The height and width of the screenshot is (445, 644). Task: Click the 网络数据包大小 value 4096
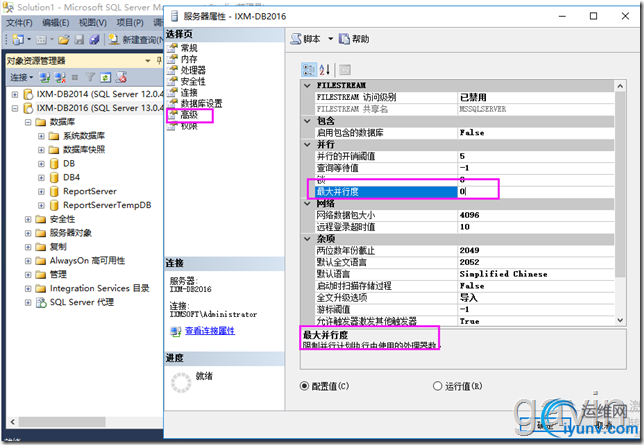[x=536, y=215]
